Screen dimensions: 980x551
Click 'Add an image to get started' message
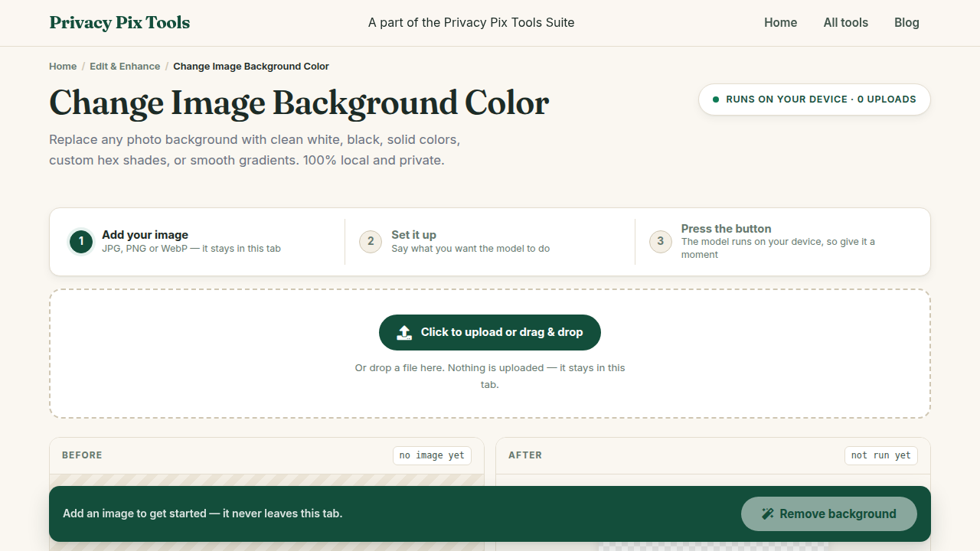[203, 514]
